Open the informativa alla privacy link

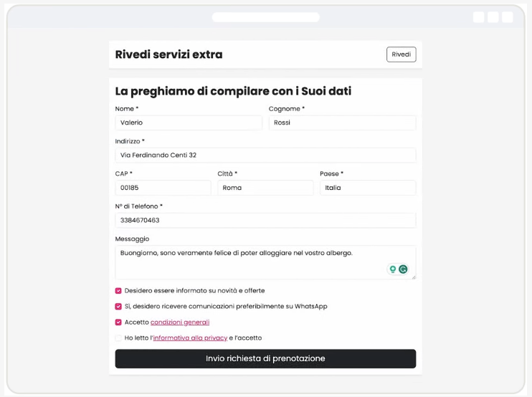click(x=190, y=338)
